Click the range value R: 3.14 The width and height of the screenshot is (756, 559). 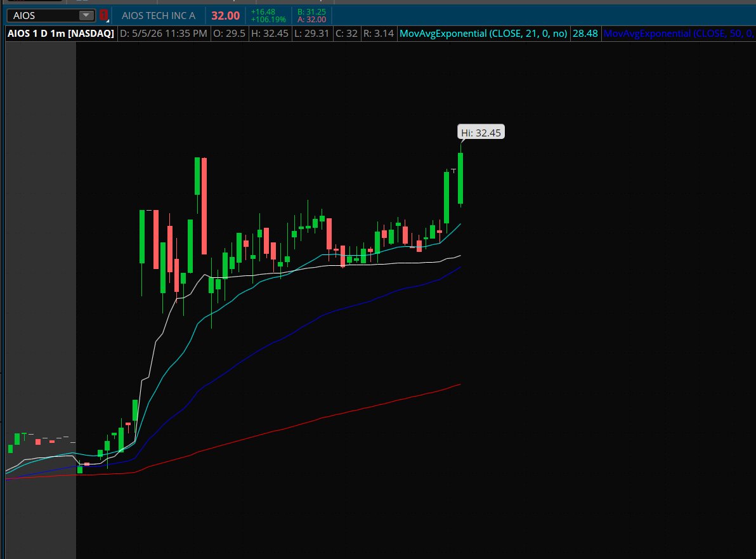(379, 33)
